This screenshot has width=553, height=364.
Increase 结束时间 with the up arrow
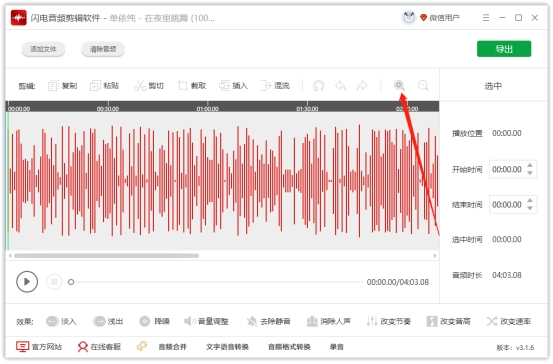point(530,201)
